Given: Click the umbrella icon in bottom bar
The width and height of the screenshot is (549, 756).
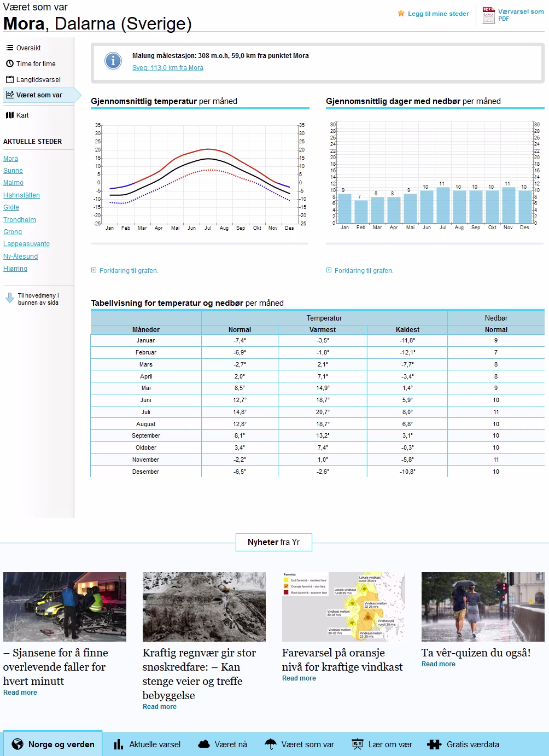Looking at the screenshot, I should [270, 744].
